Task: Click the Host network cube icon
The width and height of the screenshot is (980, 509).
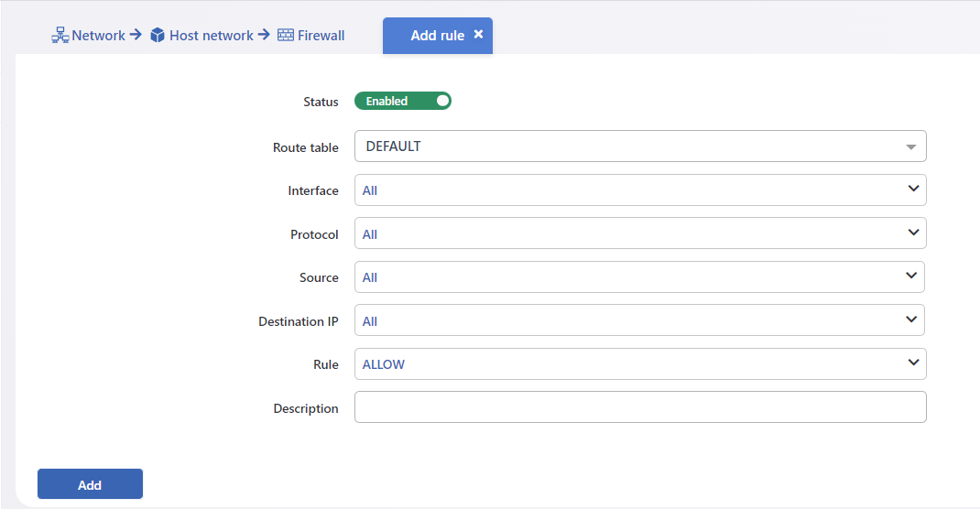Action: (x=158, y=35)
